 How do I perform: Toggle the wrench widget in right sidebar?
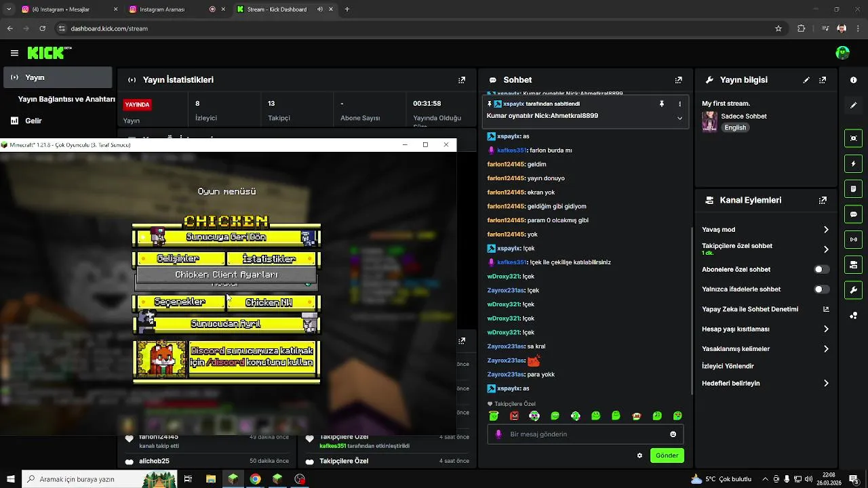click(x=853, y=290)
